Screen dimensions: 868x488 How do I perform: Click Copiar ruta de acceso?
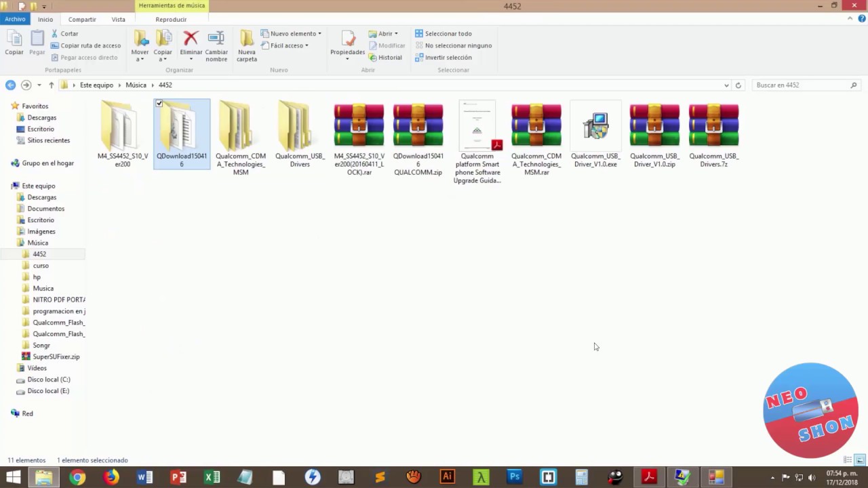point(85,45)
